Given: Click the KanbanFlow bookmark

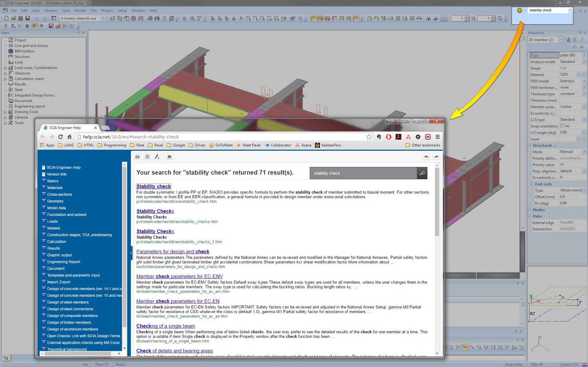Looking at the screenshot, I should pyautogui.click(x=328, y=145).
